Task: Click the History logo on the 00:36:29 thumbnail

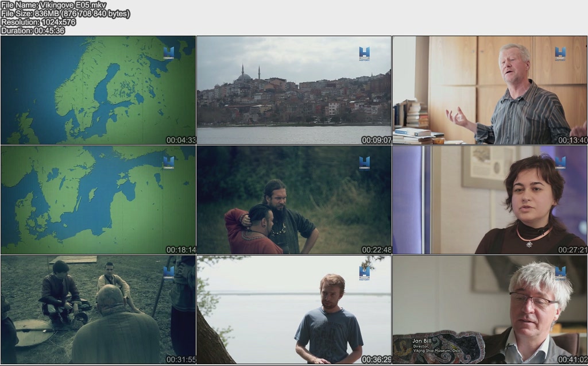Action: (x=364, y=272)
